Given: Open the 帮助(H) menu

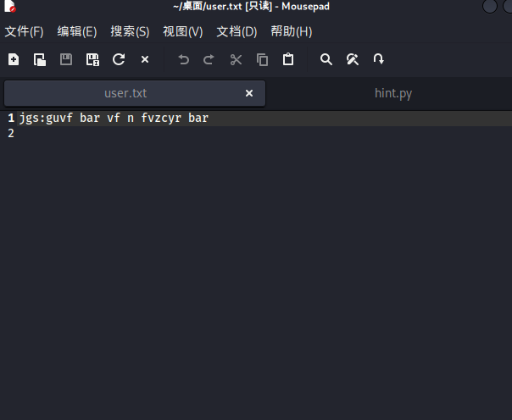Looking at the screenshot, I should click(292, 31).
